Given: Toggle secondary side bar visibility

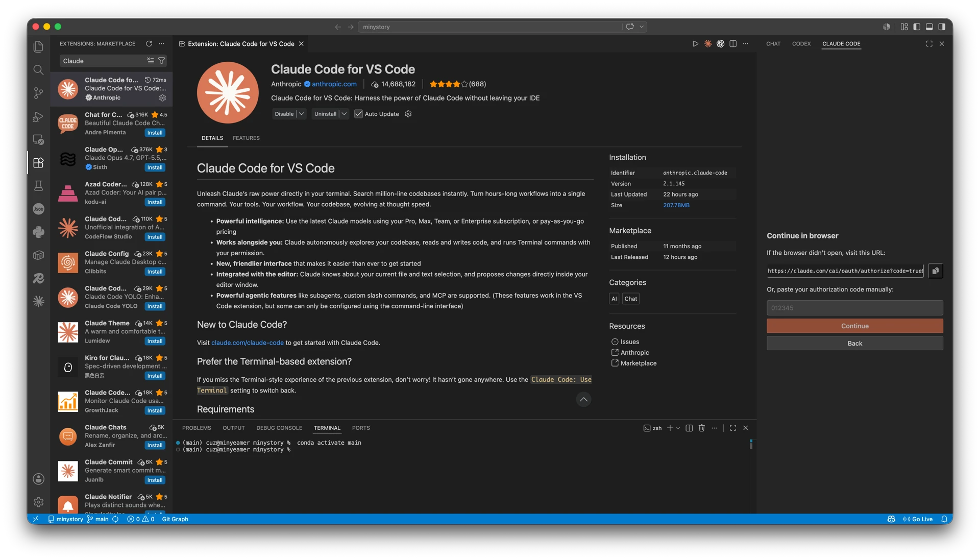Looking at the screenshot, I should pos(942,27).
